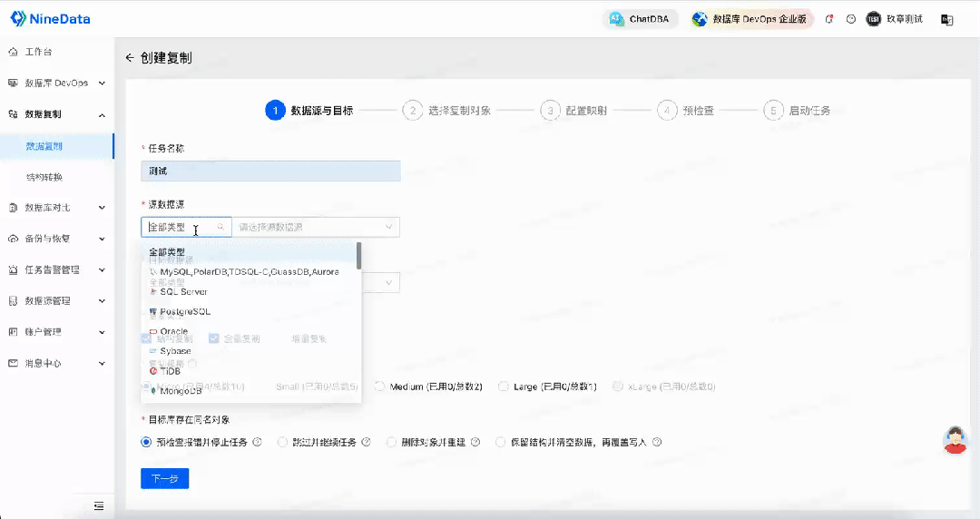The height and width of the screenshot is (519, 980).
Task: Click the 账户管理 sidebar icon
Action: pyautogui.click(x=13, y=332)
